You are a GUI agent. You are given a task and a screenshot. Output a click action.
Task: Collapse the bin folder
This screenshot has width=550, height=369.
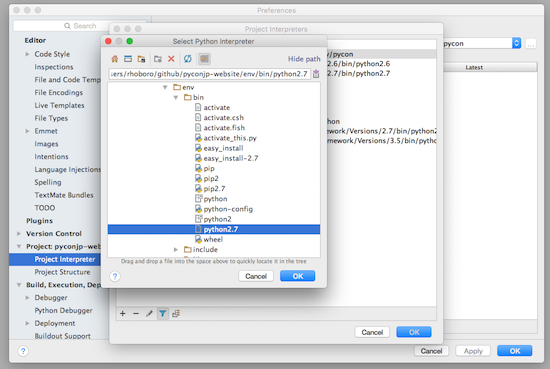(176, 98)
